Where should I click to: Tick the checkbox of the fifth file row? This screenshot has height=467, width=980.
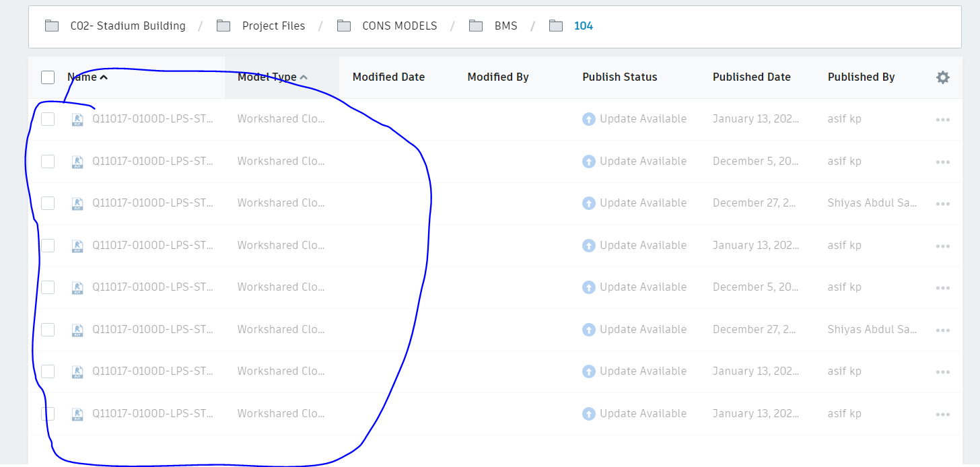(48, 287)
